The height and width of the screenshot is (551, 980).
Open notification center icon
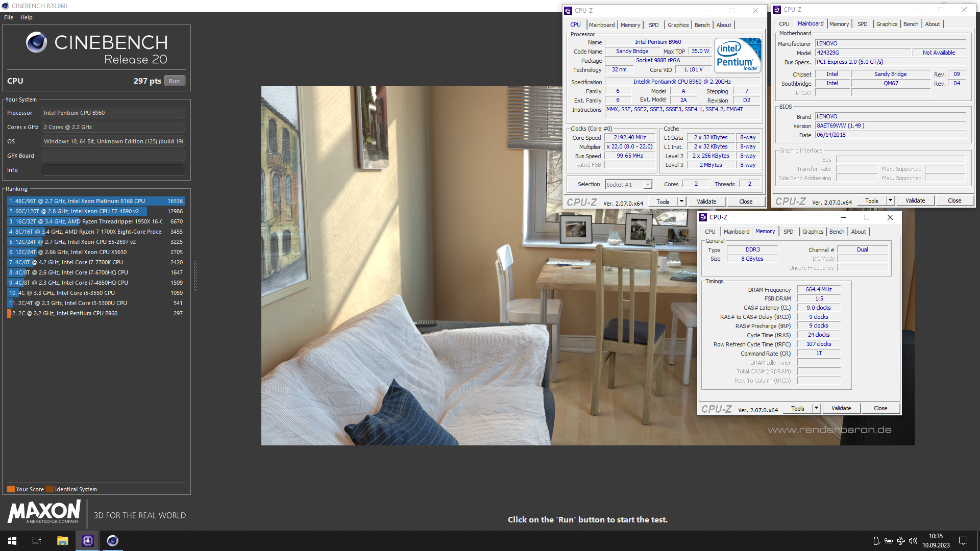coord(963,541)
